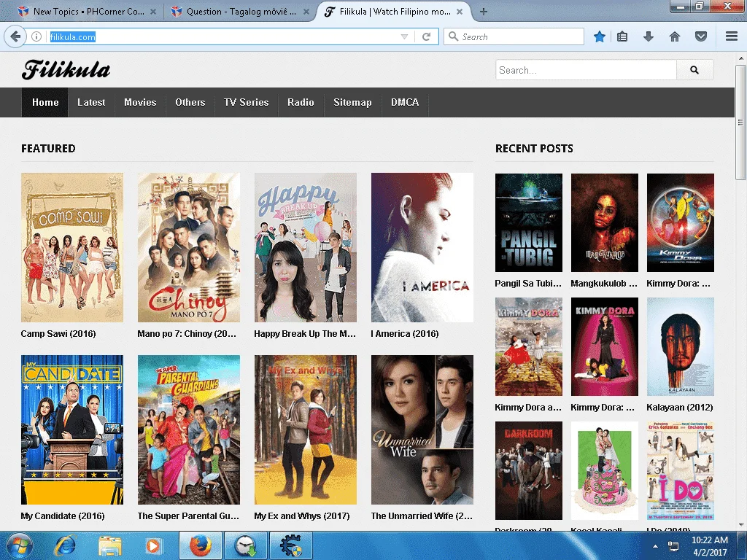The height and width of the screenshot is (560, 747).
Task: Open the taskbar clock showing 10:22 AM
Action: click(709, 546)
